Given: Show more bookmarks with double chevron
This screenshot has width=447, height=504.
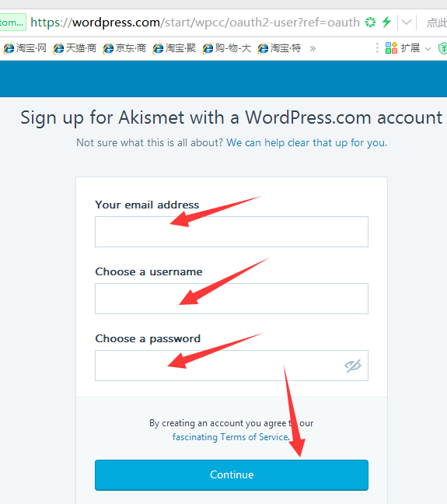Looking at the screenshot, I should point(313,48).
